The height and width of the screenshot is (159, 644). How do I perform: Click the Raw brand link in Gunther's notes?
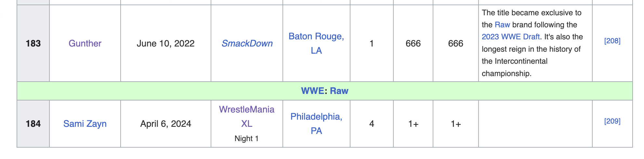502,25
